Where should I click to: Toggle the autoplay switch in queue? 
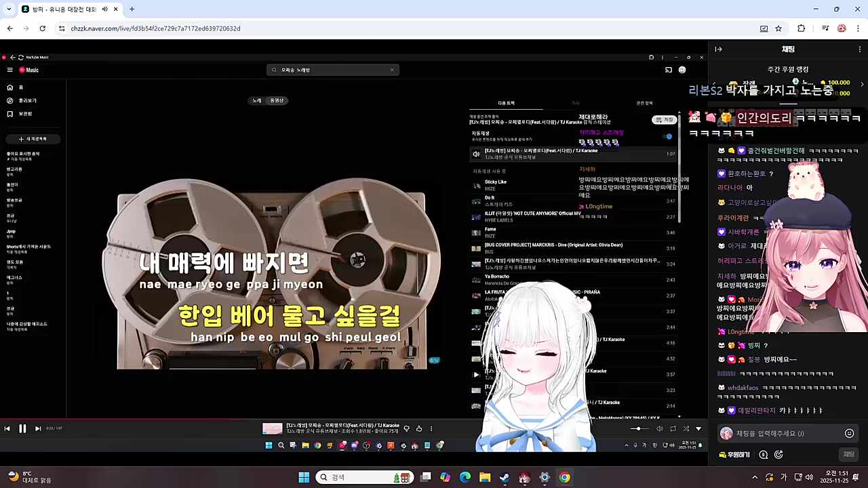pos(667,136)
